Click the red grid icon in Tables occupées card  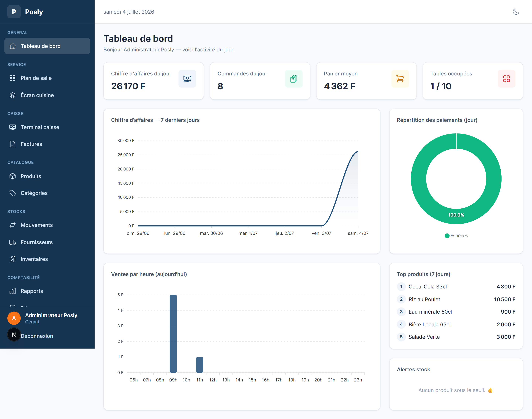tap(506, 79)
